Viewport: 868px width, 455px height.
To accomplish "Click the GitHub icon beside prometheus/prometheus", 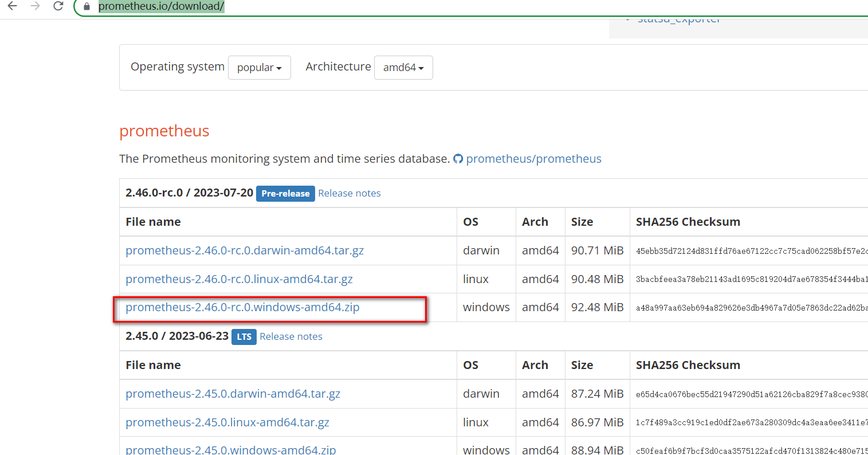I will pos(458,159).
